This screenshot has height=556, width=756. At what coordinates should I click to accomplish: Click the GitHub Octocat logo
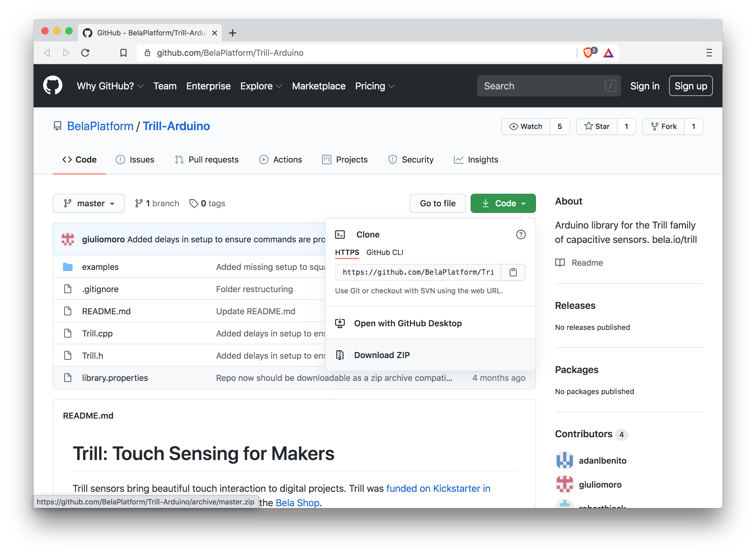[x=53, y=85]
